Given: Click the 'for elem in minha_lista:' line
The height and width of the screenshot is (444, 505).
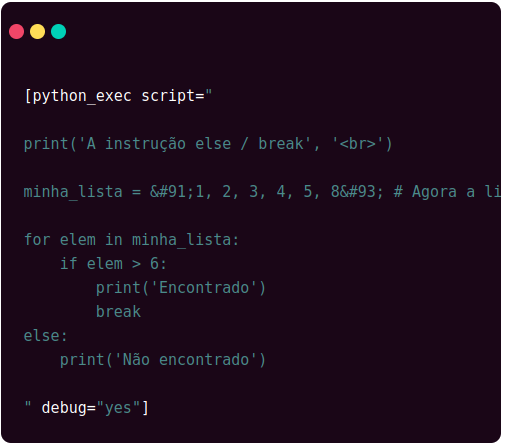Looking at the screenshot, I should tap(131, 240).
